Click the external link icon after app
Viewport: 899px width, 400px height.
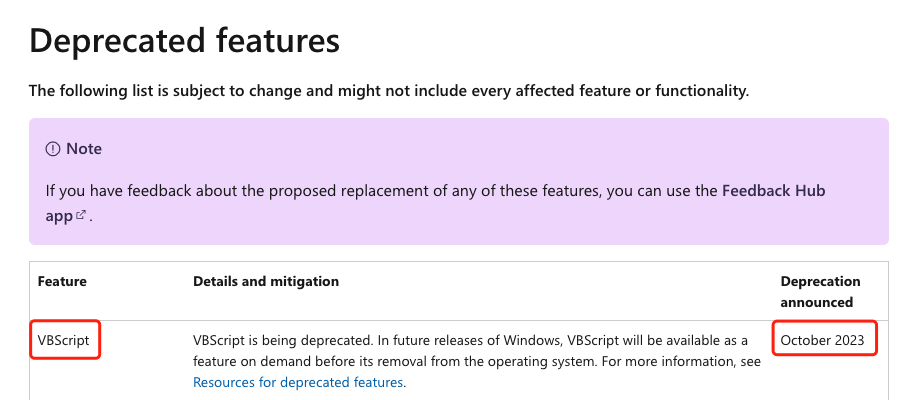(x=81, y=215)
